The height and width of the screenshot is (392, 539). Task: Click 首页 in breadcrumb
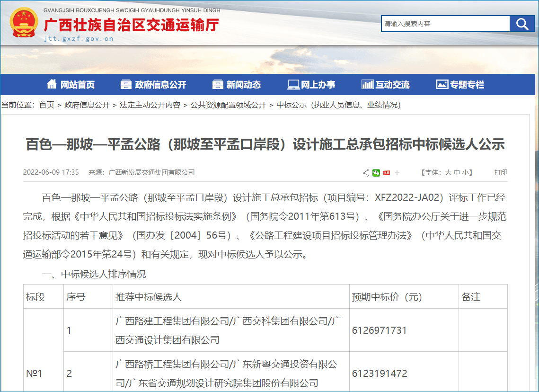46,105
